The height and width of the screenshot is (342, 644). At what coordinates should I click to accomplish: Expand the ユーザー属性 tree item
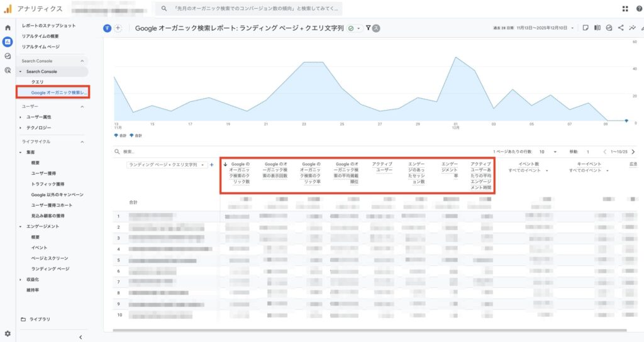tap(21, 117)
